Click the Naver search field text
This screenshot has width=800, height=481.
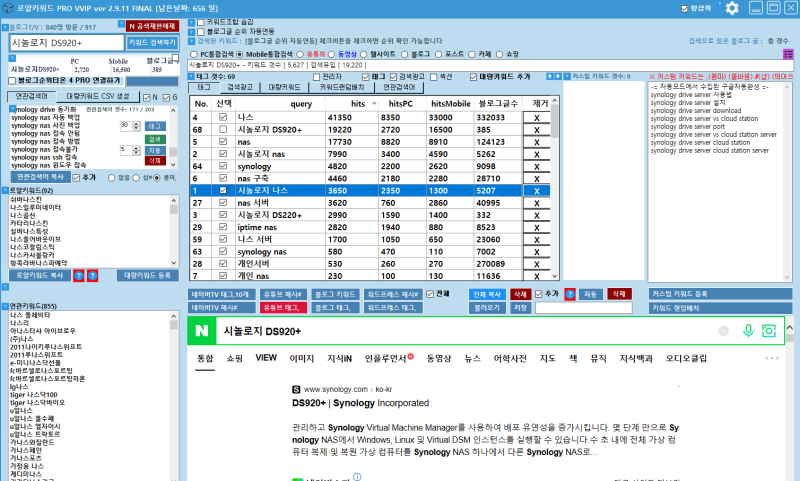click(262, 332)
